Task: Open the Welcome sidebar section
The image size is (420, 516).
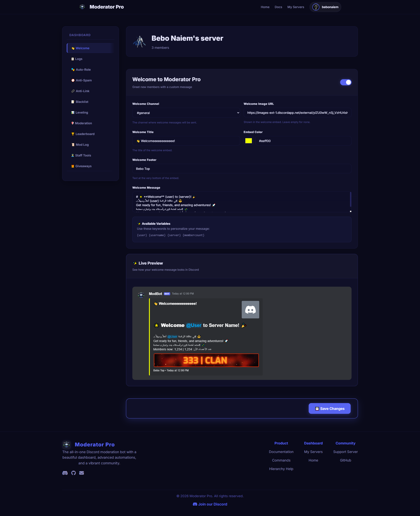Action: (x=91, y=48)
